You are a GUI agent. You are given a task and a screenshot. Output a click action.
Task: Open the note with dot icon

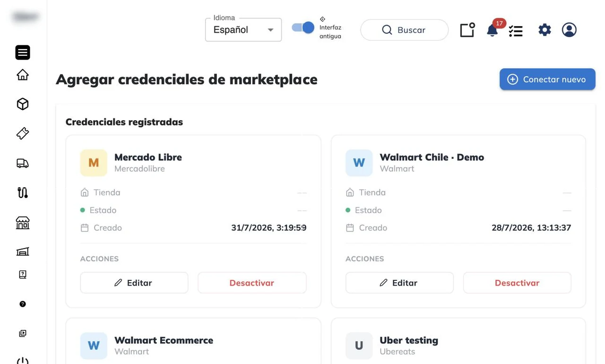click(x=467, y=30)
